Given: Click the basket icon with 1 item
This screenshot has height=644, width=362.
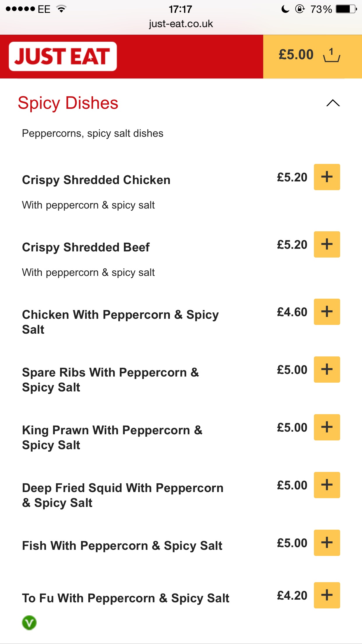Looking at the screenshot, I should click(x=332, y=55).
